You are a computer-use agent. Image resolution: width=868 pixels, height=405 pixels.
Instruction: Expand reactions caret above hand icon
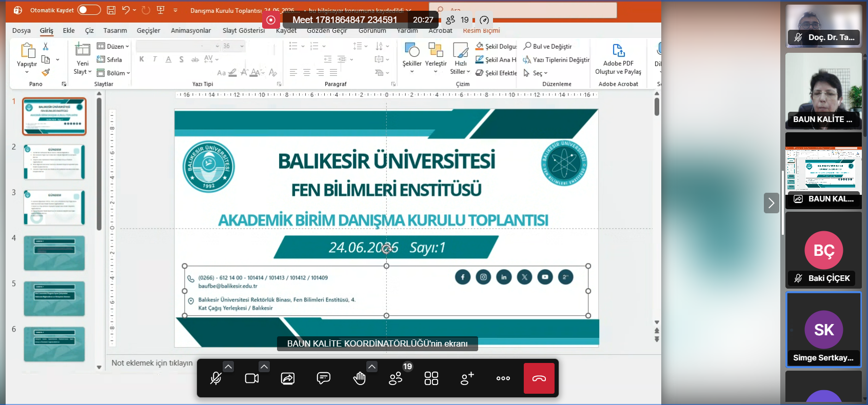[372, 367]
